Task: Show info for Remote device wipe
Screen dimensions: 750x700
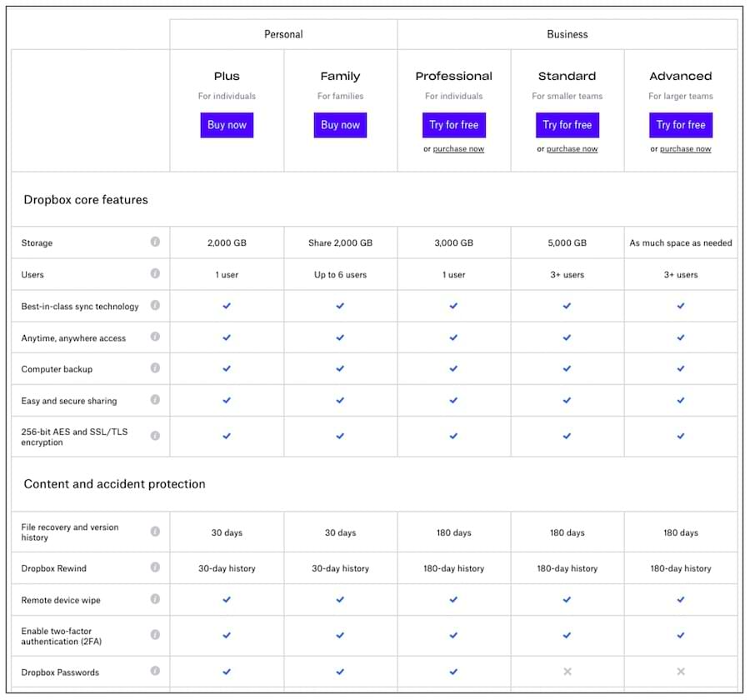Action: point(155,599)
